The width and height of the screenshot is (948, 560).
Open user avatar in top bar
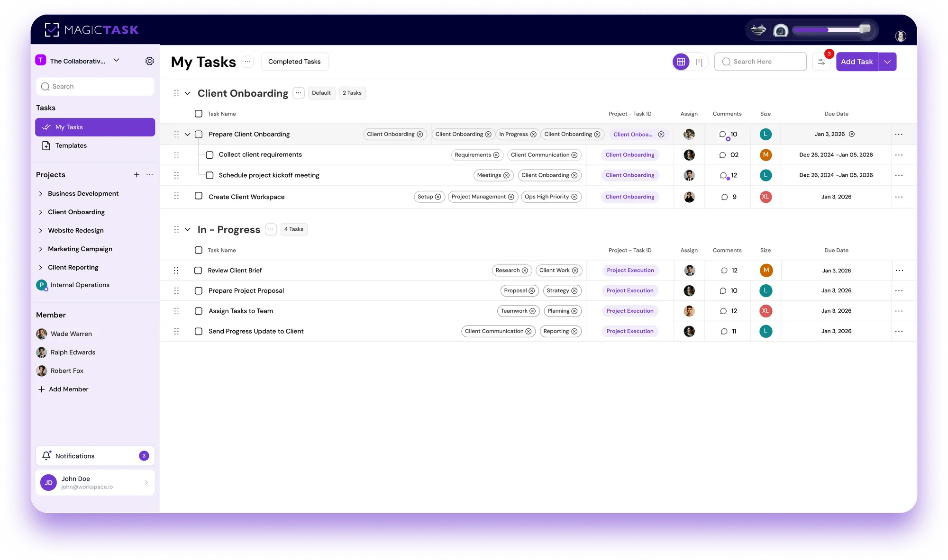[901, 36]
